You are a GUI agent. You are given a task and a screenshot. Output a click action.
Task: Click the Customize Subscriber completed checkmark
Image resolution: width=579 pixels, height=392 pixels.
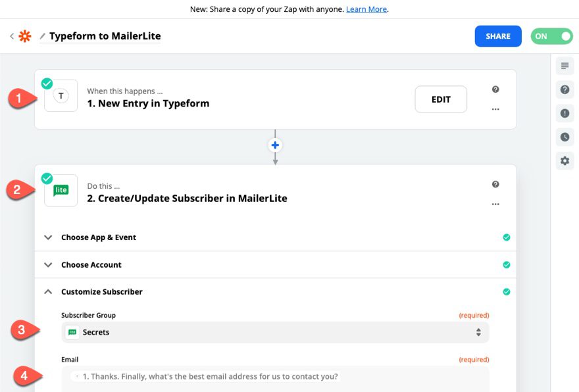(507, 291)
